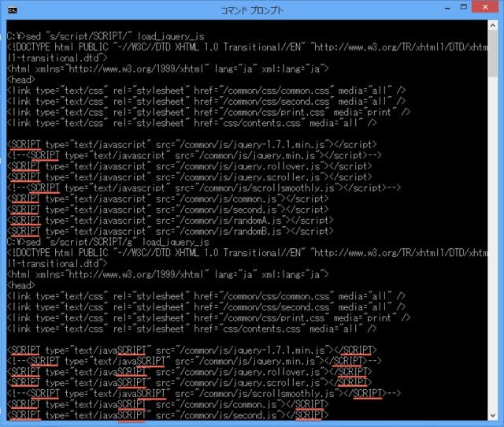Click the commented scrollsmoothly.js line in second output
Viewport: 504px width, 427px height.
coord(205,392)
